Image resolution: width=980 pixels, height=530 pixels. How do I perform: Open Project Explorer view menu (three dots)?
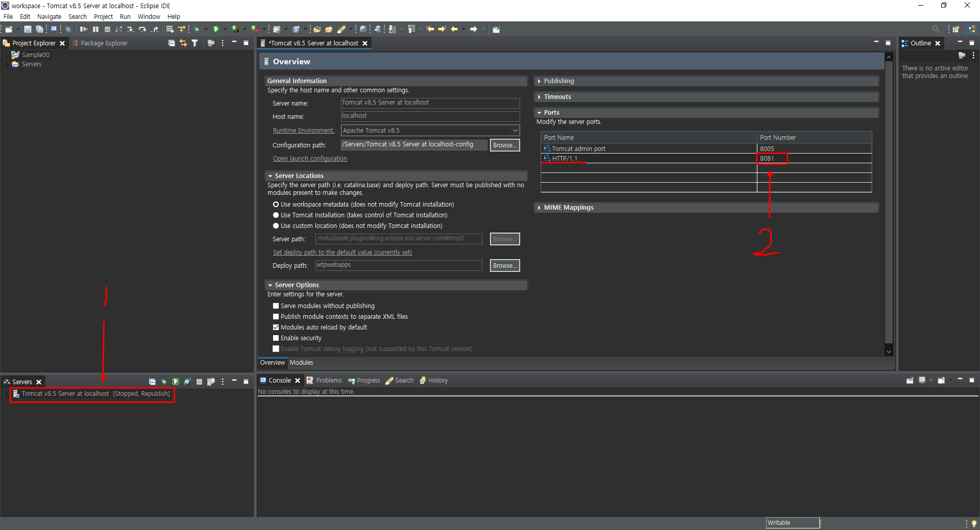(223, 43)
